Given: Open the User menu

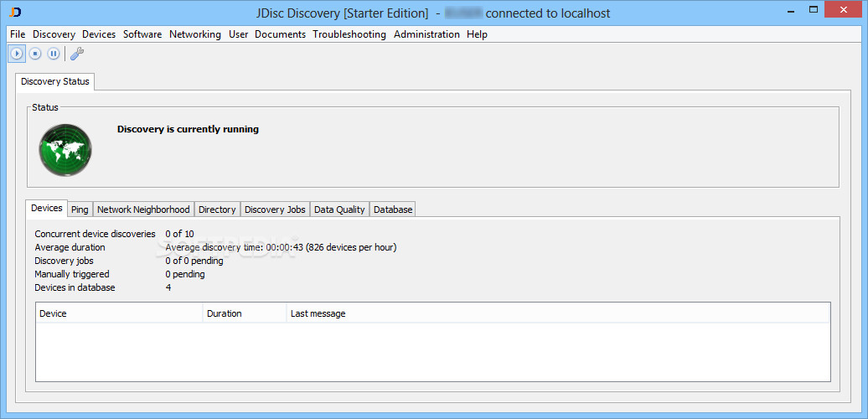Looking at the screenshot, I should (239, 34).
